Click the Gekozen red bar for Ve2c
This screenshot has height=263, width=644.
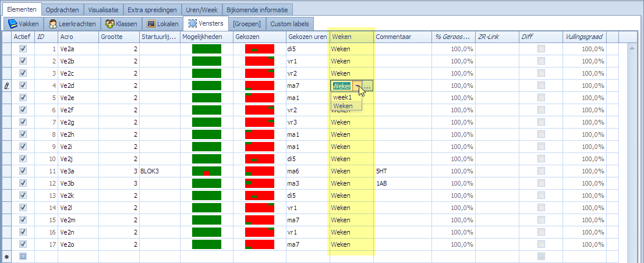pyautogui.click(x=260, y=73)
